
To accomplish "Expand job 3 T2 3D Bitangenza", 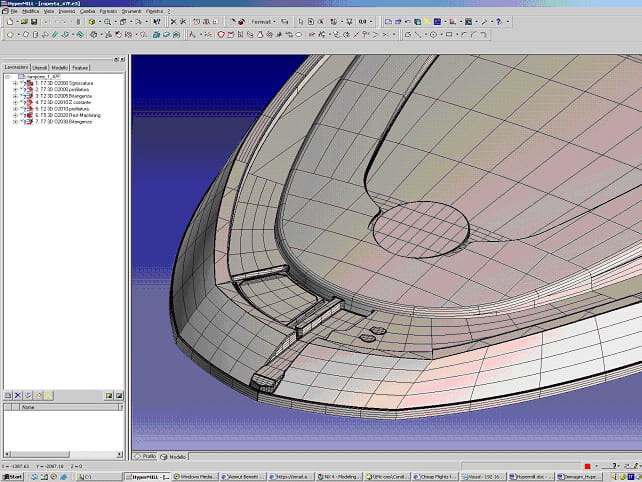I will (15, 96).
